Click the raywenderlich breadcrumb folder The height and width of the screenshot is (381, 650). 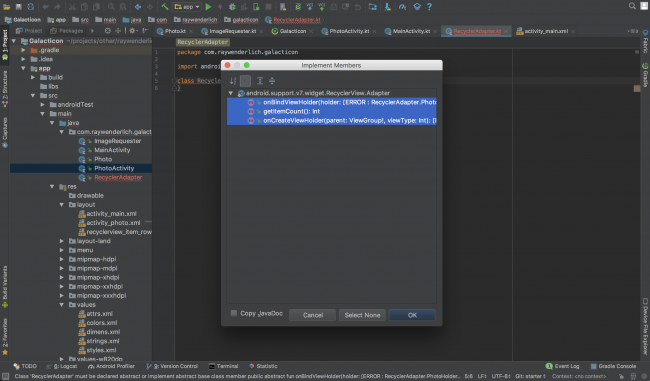tap(195, 19)
